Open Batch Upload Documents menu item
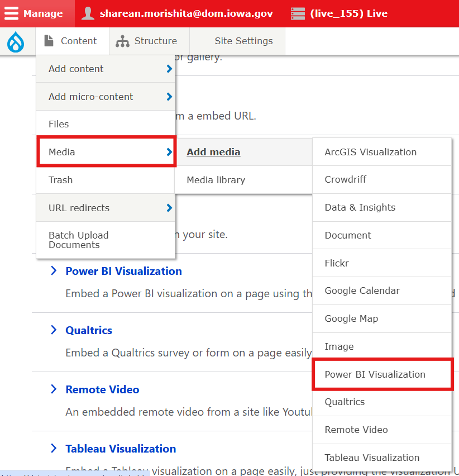The image size is (459, 476). point(106,240)
